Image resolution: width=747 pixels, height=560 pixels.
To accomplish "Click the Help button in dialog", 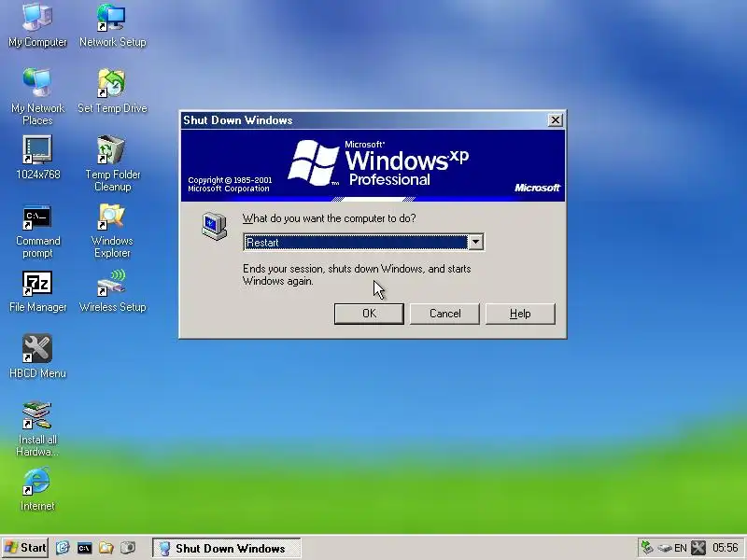I will click(520, 314).
